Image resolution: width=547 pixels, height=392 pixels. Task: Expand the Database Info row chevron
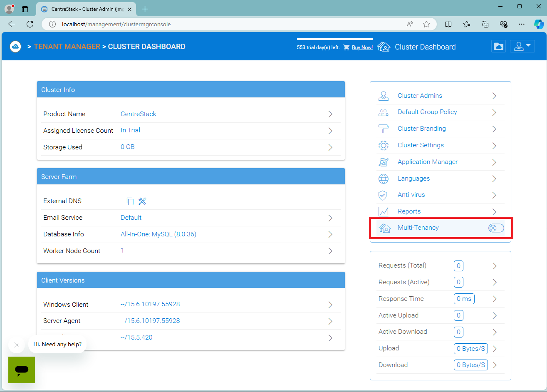pyautogui.click(x=330, y=234)
